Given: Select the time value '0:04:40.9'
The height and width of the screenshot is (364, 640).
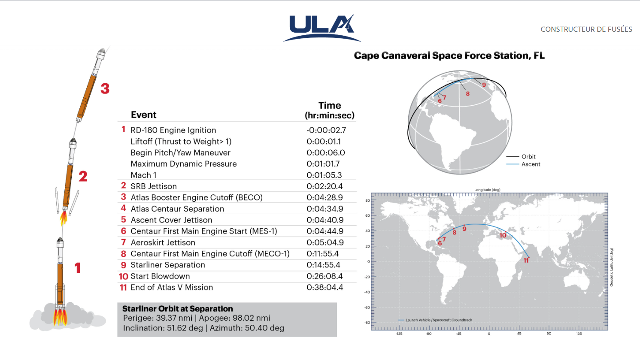Looking at the screenshot, I should pos(325,220).
